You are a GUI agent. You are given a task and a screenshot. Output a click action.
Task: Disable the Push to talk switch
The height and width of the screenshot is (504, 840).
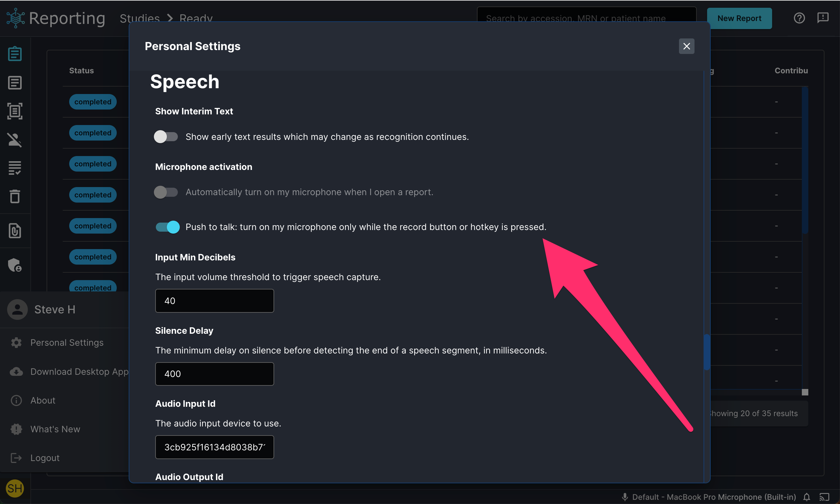[167, 227]
